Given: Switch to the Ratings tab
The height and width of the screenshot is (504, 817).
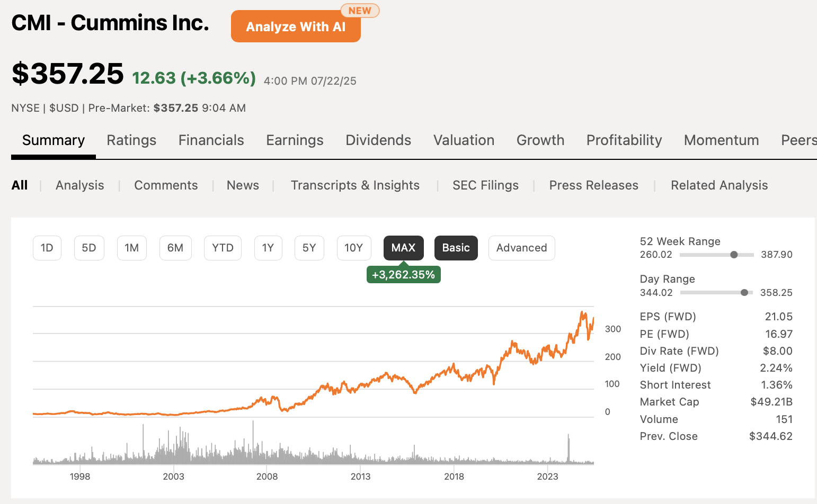Looking at the screenshot, I should pos(131,140).
